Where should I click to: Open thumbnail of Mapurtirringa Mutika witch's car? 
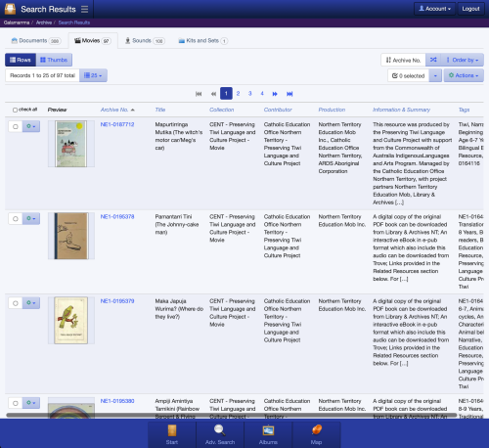(71, 144)
